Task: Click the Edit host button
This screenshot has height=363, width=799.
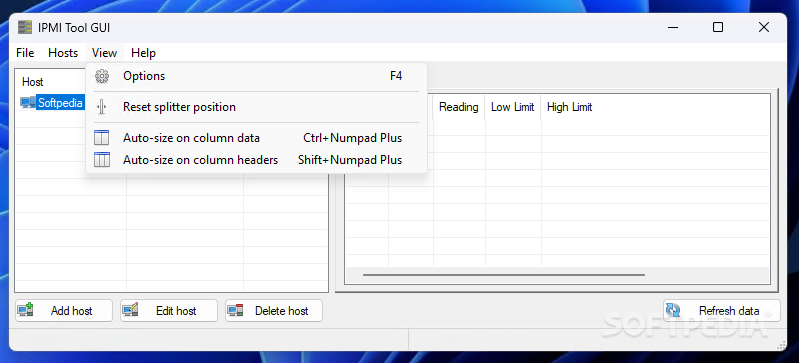Action: pyautogui.click(x=169, y=310)
